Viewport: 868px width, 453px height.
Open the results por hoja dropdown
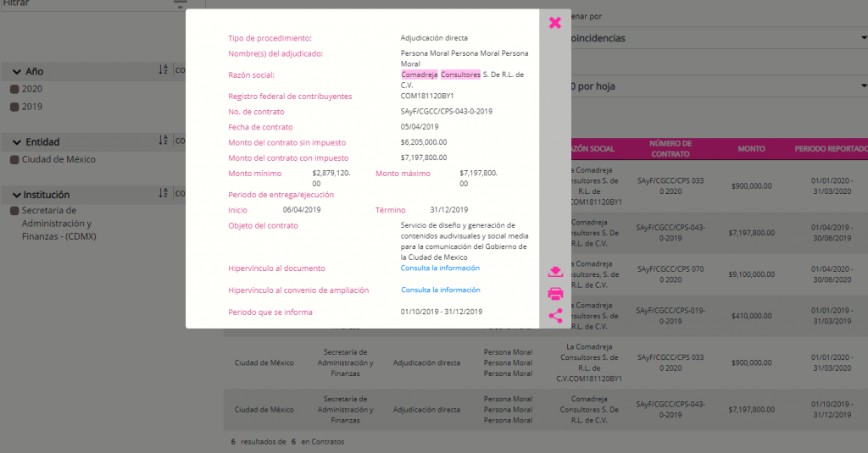coord(719,86)
